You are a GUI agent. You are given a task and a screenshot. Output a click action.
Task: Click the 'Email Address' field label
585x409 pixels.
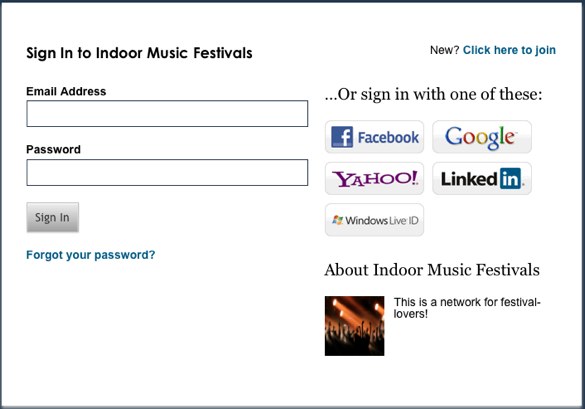coord(66,91)
